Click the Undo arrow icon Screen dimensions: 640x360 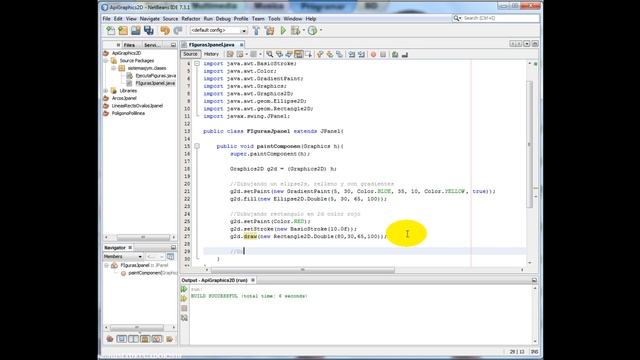[x=165, y=31]
